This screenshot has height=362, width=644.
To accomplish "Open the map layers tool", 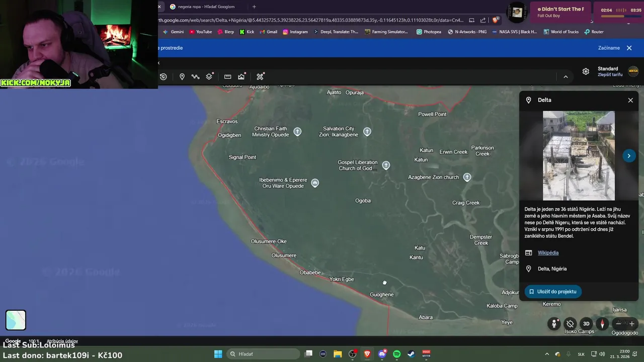I will [x=210, y=76].
